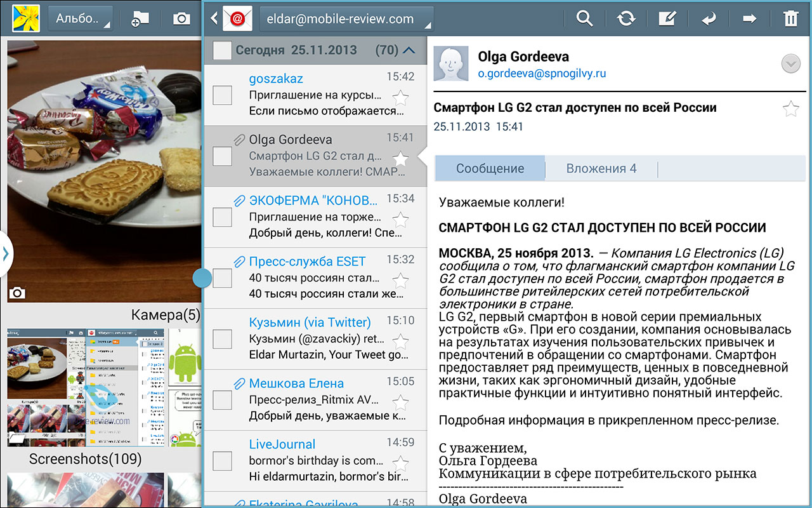The width and height of the screenshot is (812, 508).
Task: Tap the Olga Gordeeva sender name in the header
Action: point(523,57)
